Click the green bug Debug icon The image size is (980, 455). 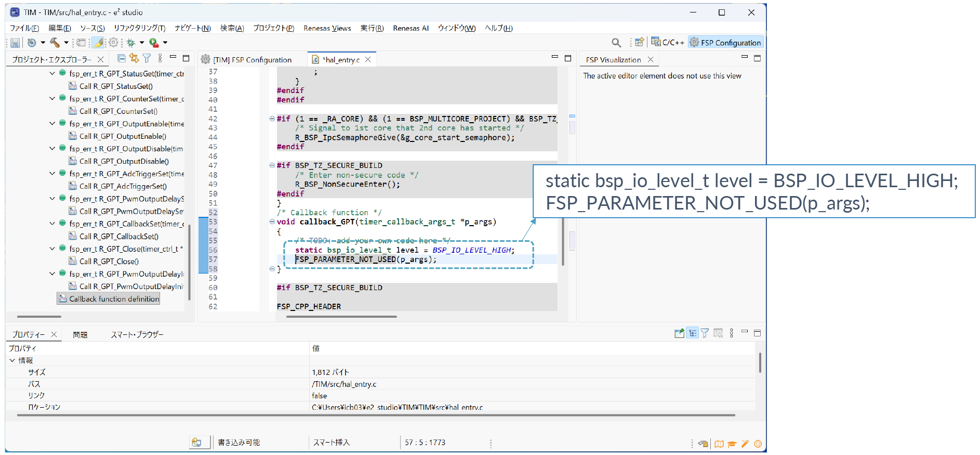pos(130,43)
